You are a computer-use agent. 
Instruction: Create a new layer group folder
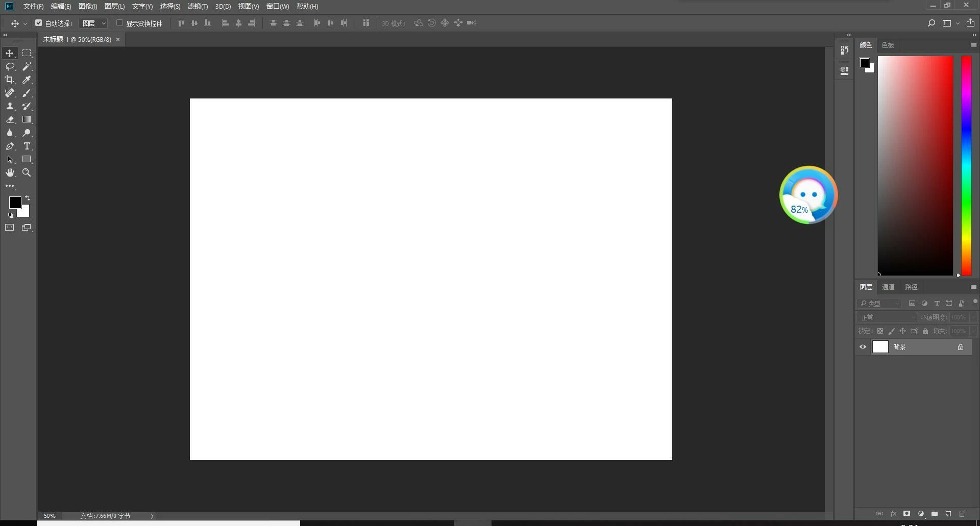tap(934, 514)
